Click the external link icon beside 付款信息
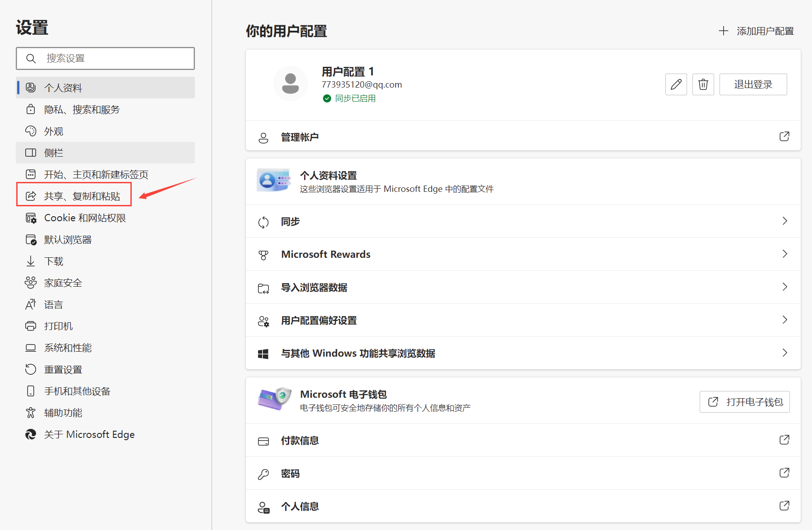This screenshot has width=812, height=530. point(784,440)
